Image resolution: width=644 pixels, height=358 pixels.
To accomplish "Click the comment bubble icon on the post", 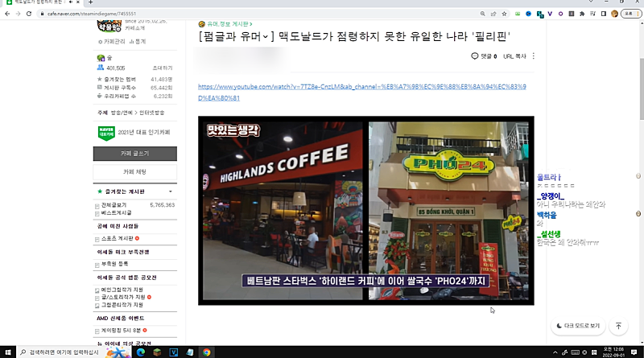I will (475, 56).
